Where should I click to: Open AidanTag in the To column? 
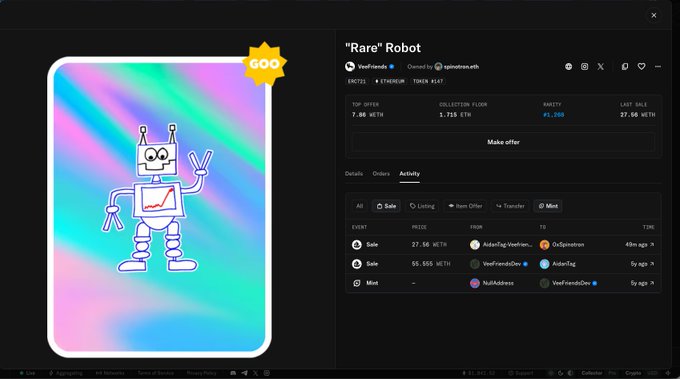click(564, 264)
